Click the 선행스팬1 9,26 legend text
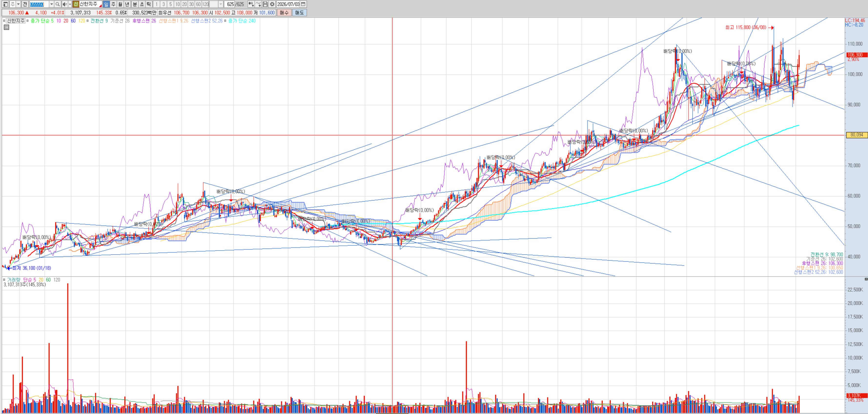Image resolution: width=868 pixels, height=414 pixels. pyautogui.click(x=174, y=21)
